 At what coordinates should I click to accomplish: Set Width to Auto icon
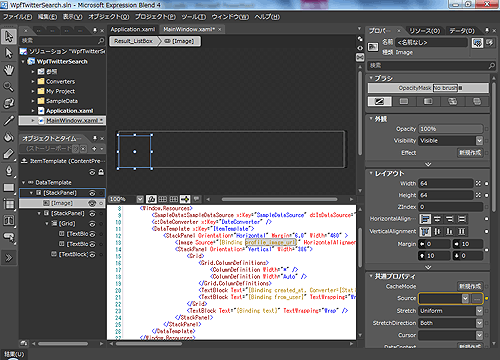(478, 183)
